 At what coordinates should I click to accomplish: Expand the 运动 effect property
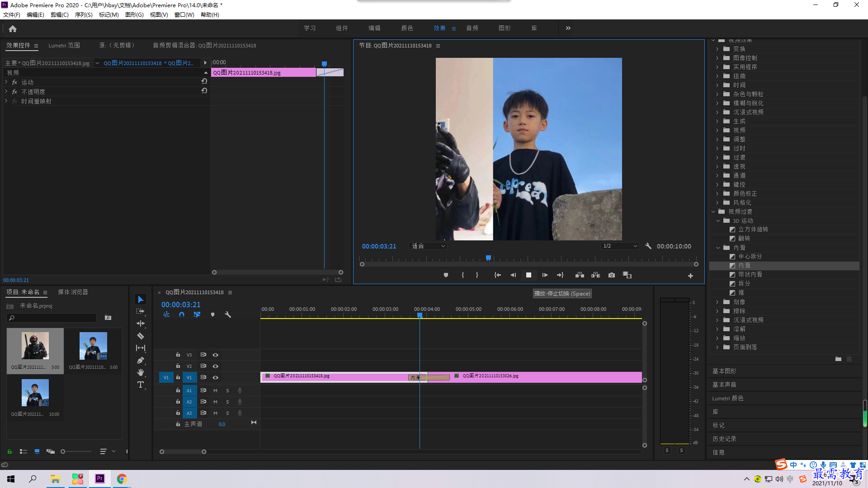(6, 82)
